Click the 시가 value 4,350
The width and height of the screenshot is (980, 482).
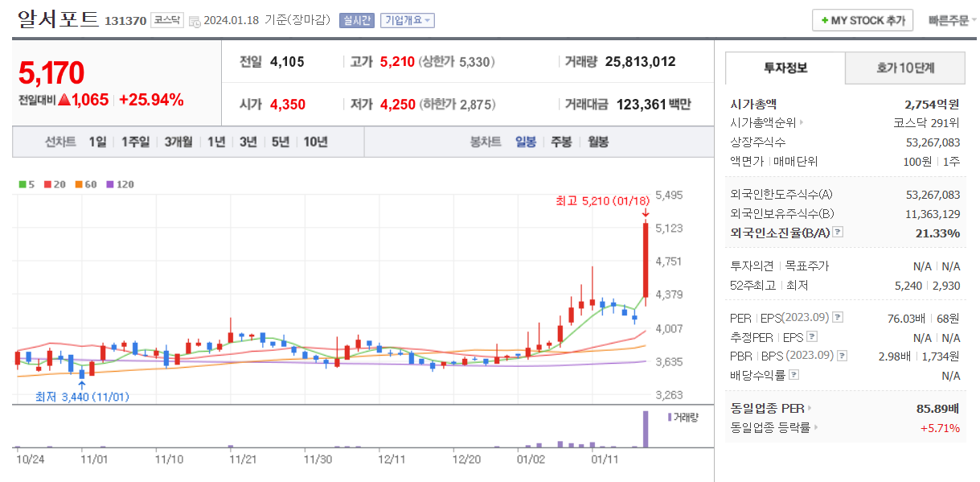coord(288,104)
